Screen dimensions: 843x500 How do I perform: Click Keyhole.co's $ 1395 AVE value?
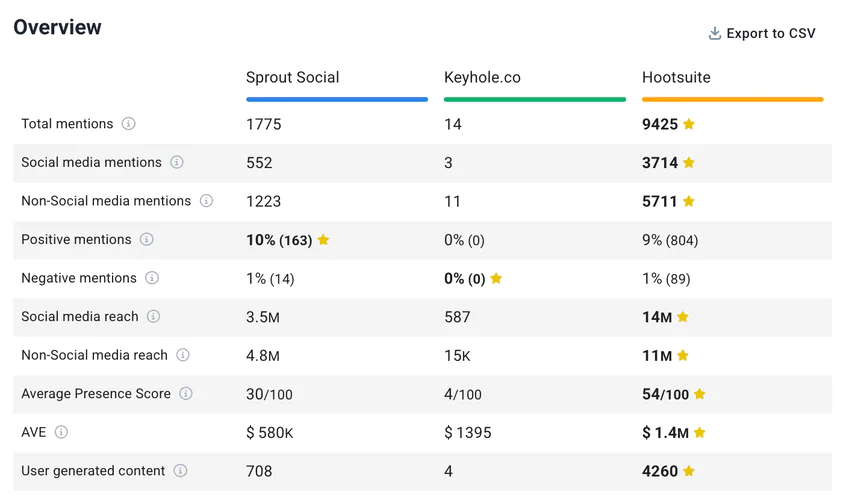click(x=468, y=433)
